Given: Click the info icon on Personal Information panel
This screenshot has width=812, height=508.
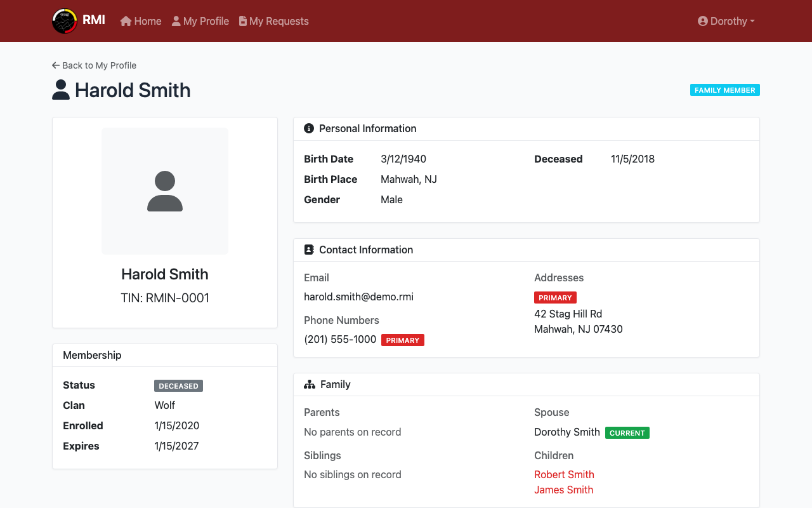Looking at the screenshot, I should [x=309, y=128].
